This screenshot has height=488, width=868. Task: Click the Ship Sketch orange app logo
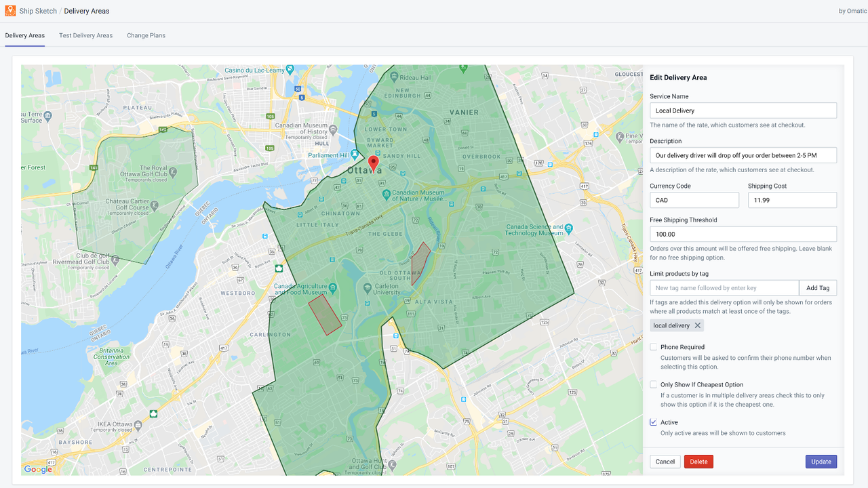tap(10, 11)
